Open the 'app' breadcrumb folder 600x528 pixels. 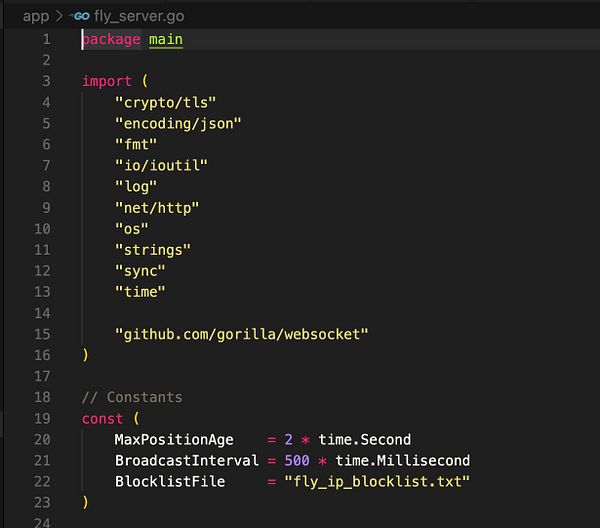coord(36,16)
